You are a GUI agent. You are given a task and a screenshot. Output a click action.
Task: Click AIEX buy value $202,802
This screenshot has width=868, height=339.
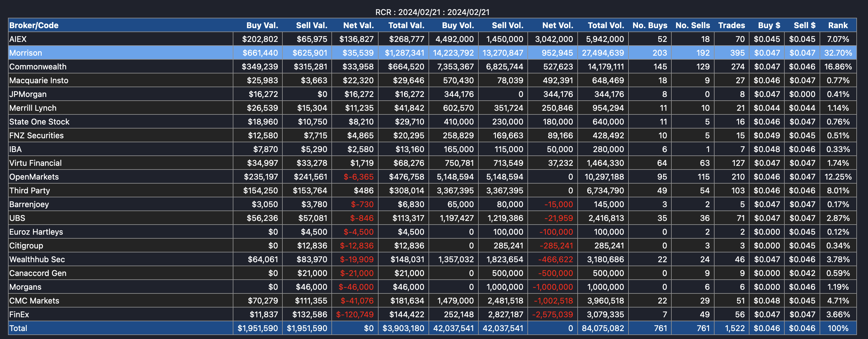click(260, 39)
